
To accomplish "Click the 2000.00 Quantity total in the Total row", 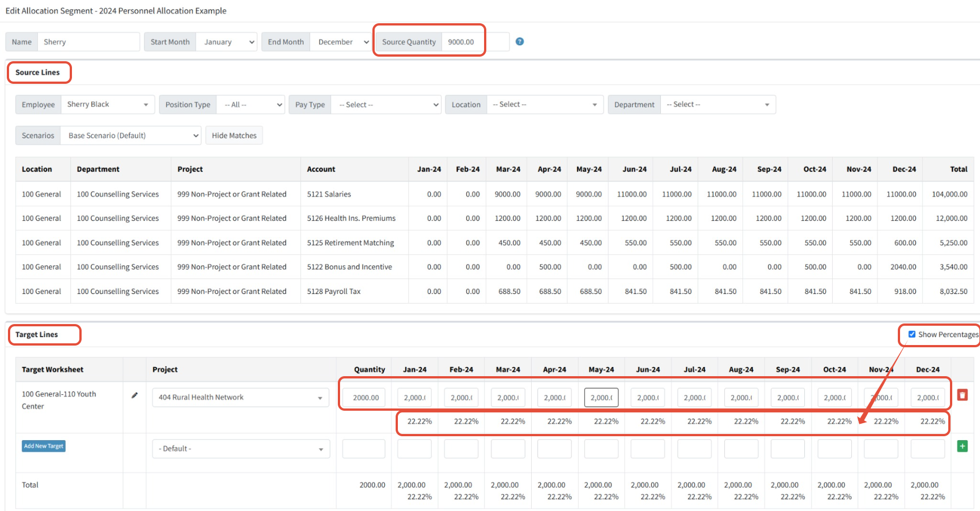I will tap(372, 486).
